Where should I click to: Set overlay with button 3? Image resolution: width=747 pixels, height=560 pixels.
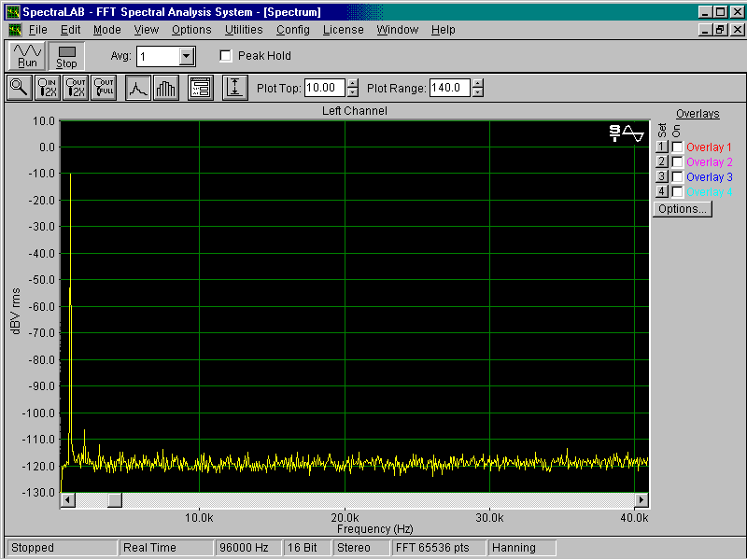(x=662, y=176)
